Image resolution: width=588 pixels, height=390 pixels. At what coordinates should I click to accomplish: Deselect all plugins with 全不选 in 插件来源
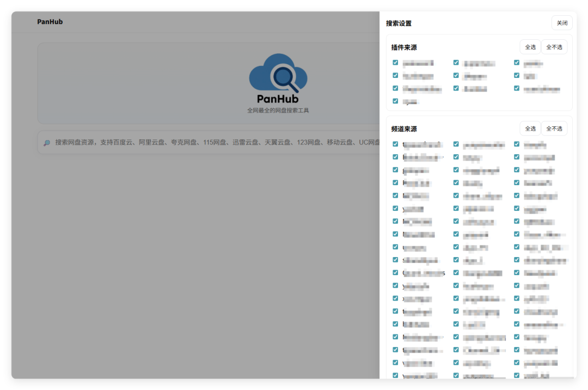pyautogui.click(x=554, y=47)
